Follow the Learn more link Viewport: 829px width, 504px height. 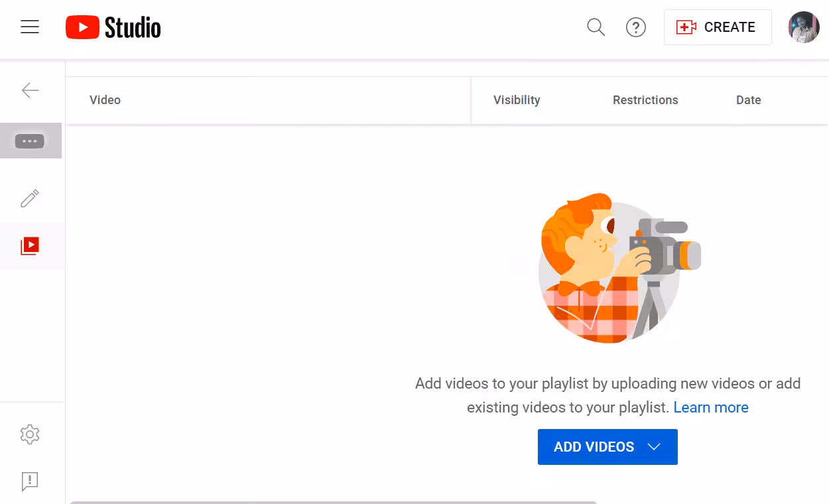(x=711, y=407)
